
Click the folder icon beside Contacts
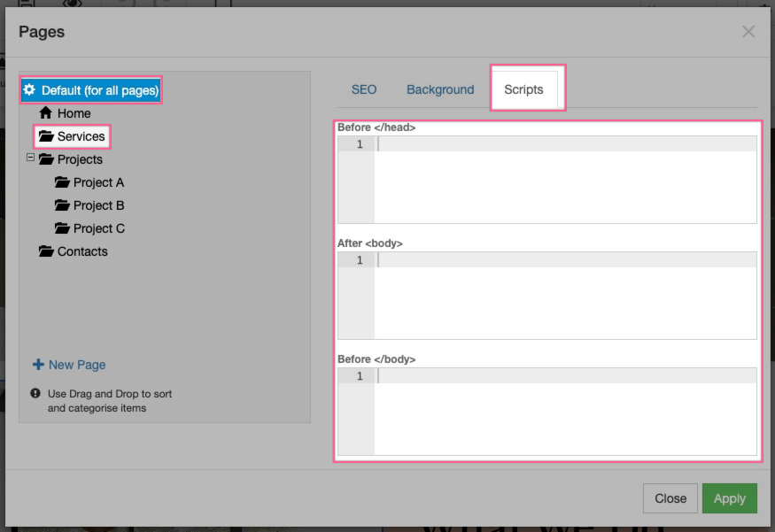point(46,251)
